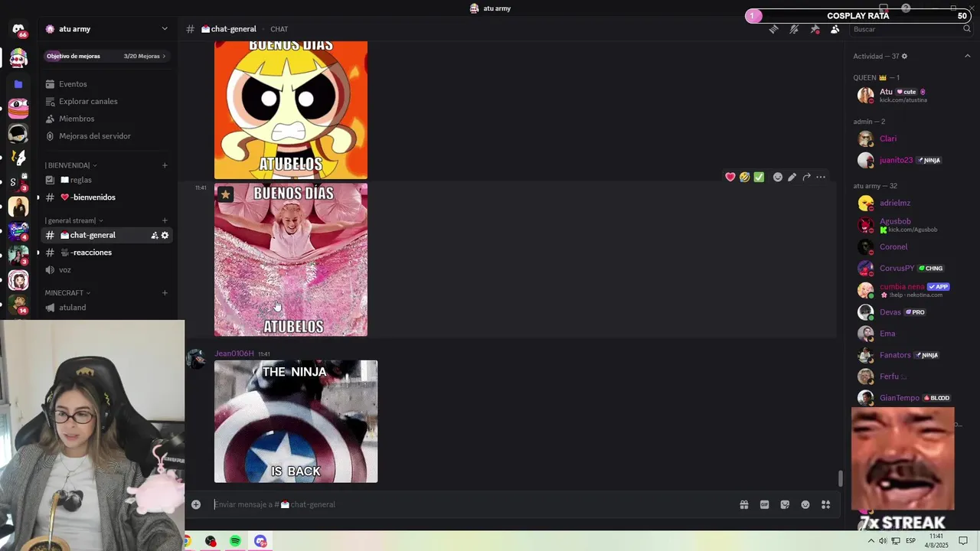Open threads icon in channel header
The width and height of the screenshot is (980, 551).
[x=774, y=29]
